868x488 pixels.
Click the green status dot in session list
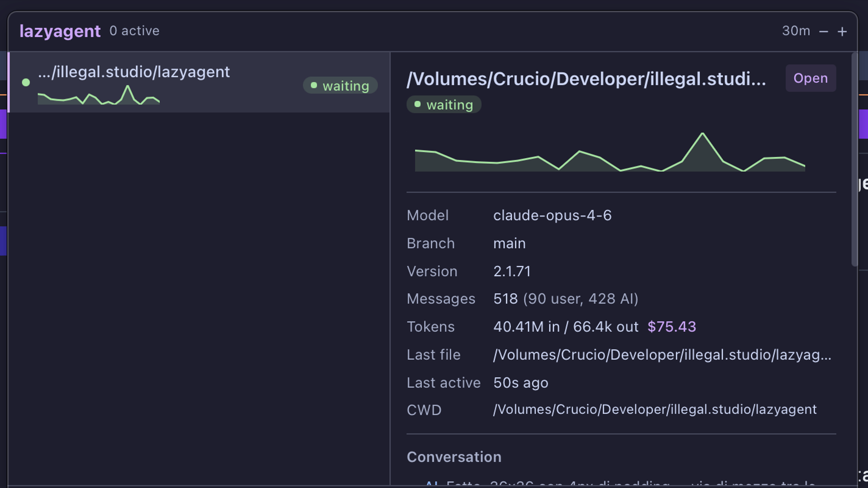click(26, 82)
